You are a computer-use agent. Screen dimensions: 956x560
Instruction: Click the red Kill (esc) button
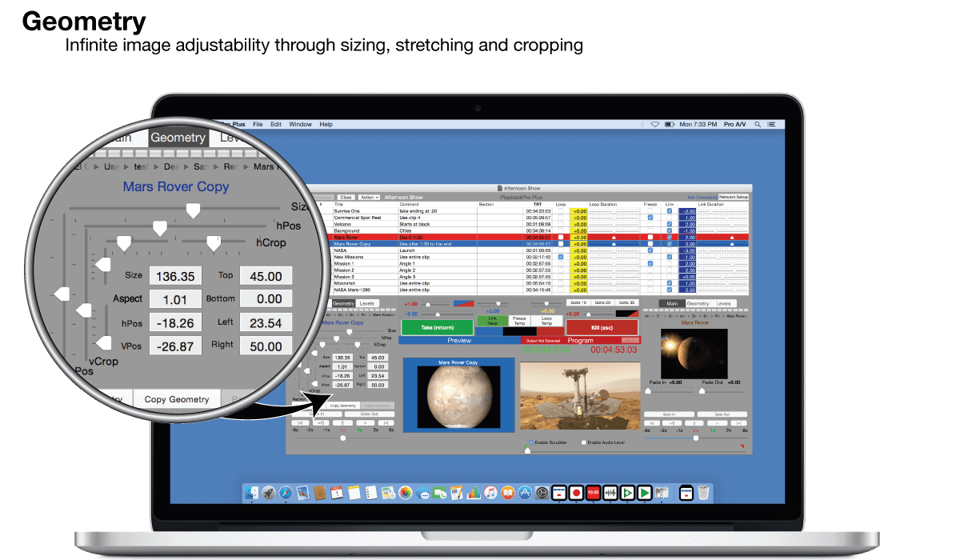(x=602, y=327)
